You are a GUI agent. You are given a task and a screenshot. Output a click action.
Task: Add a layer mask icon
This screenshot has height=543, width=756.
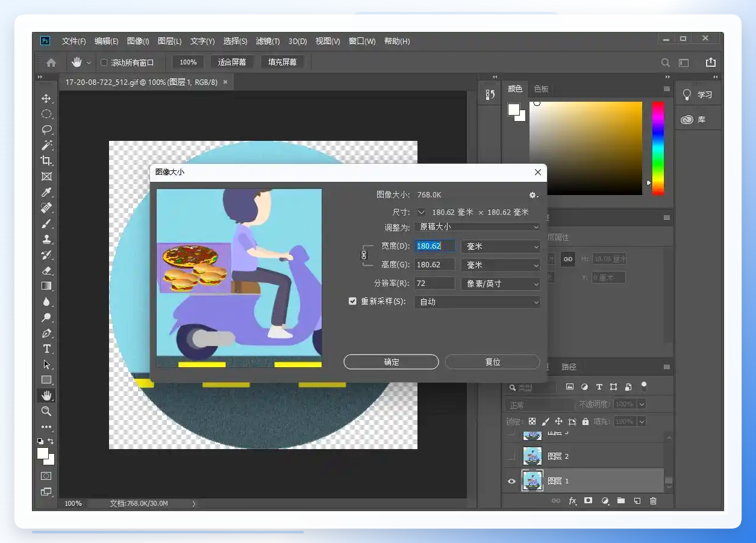click(x=589, y=501)
